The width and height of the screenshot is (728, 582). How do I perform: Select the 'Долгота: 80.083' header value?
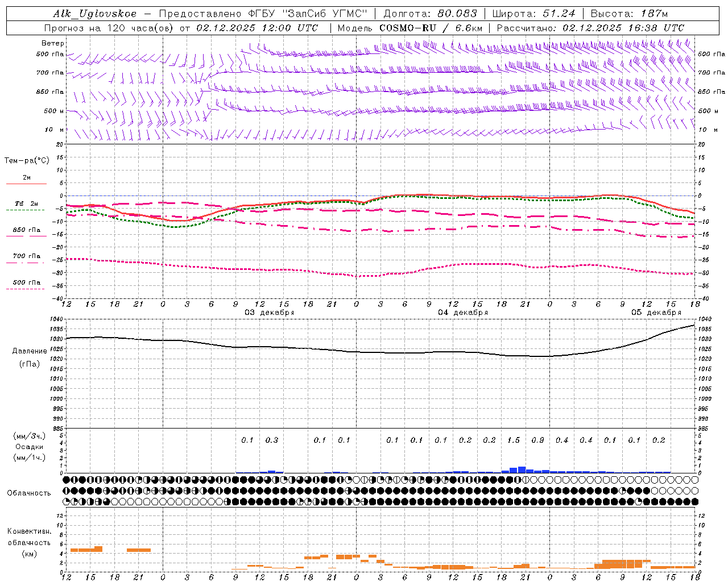(x=431, y=14)
